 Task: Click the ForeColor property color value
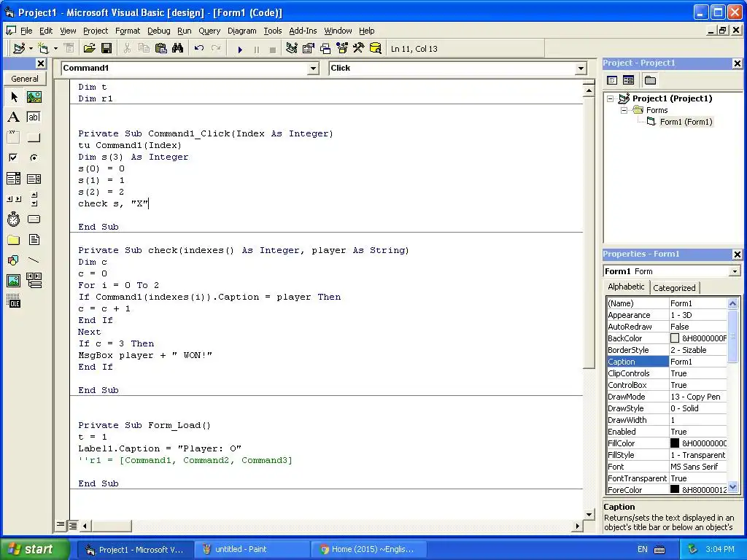point(698,490)
